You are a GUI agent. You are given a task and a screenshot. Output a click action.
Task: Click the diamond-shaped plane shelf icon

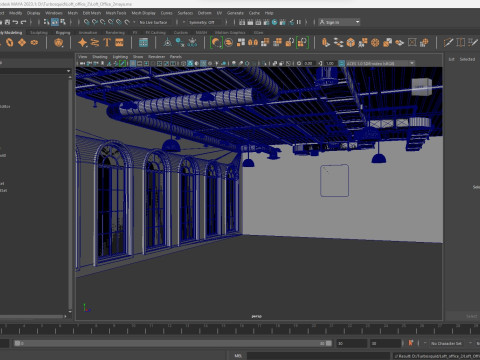tap(22, 43)
